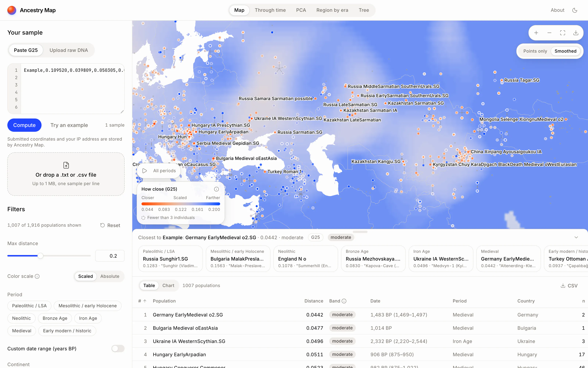Click Try an example
Image resolution: width=588 pixels, height=368 pixels.
(69, 125)
